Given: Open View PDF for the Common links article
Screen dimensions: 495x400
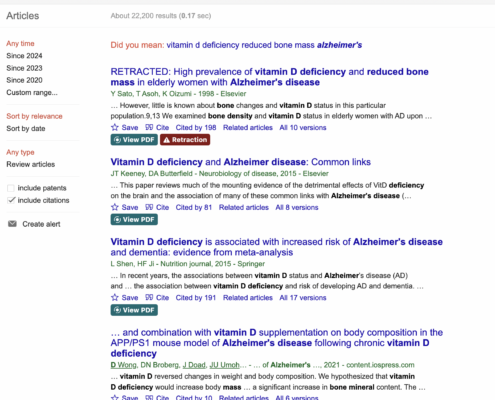Looking at the screenshot, I should 134,219.
